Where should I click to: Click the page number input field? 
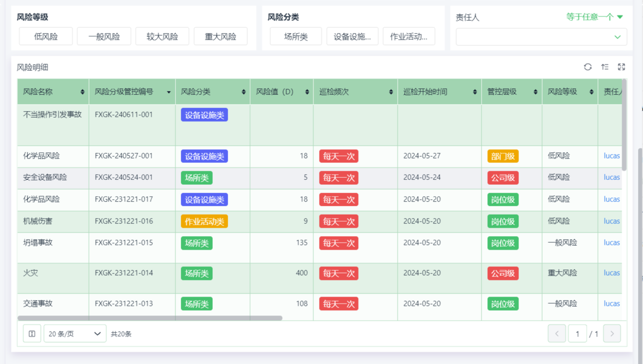(577, 333)
